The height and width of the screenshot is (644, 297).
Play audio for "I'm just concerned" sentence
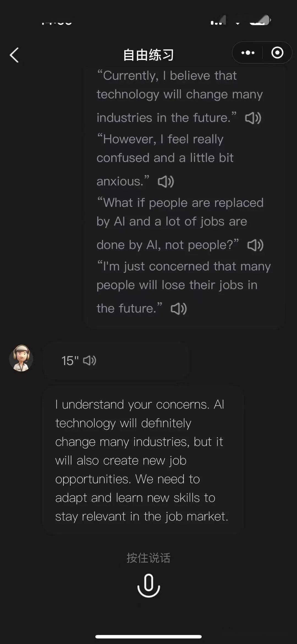click(179, 308)
